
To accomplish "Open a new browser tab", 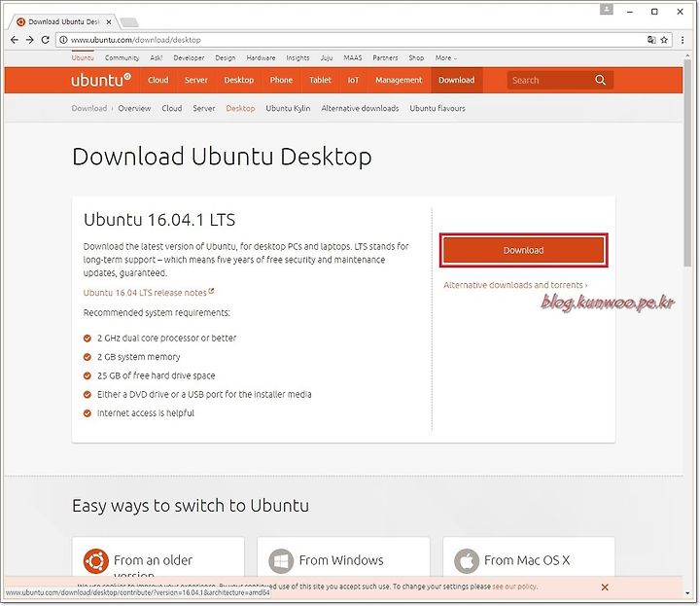I will (129, 21).
